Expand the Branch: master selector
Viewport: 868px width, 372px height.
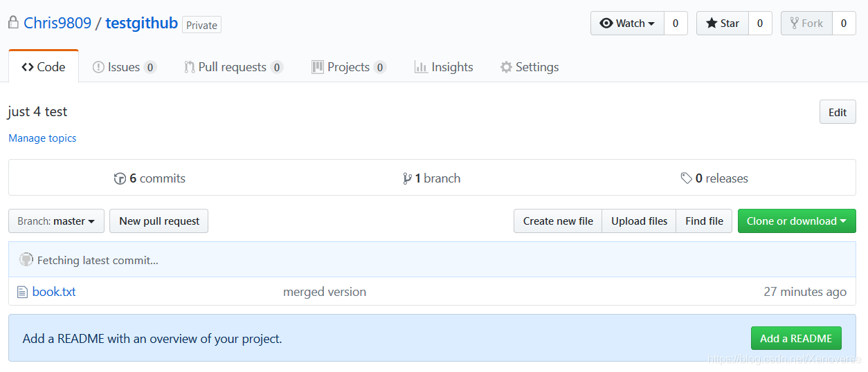56,221
